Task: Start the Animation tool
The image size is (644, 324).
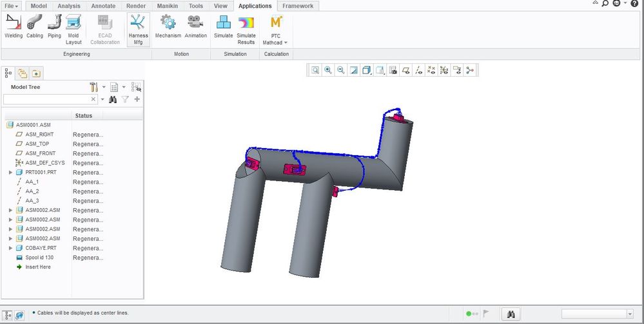Action: pos(195,26)
